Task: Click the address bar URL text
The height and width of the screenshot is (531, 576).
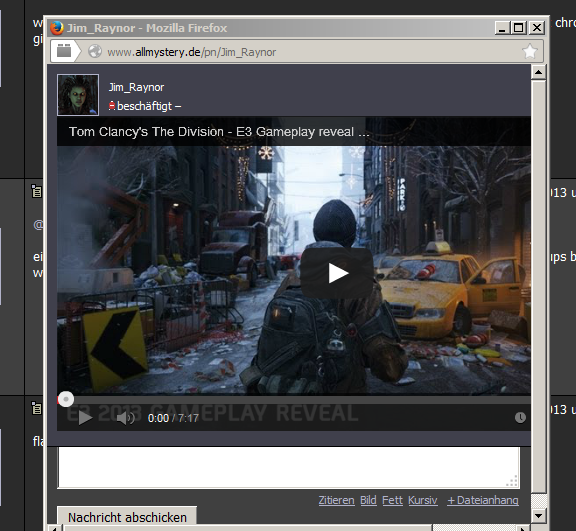Action: pos(191,52)
